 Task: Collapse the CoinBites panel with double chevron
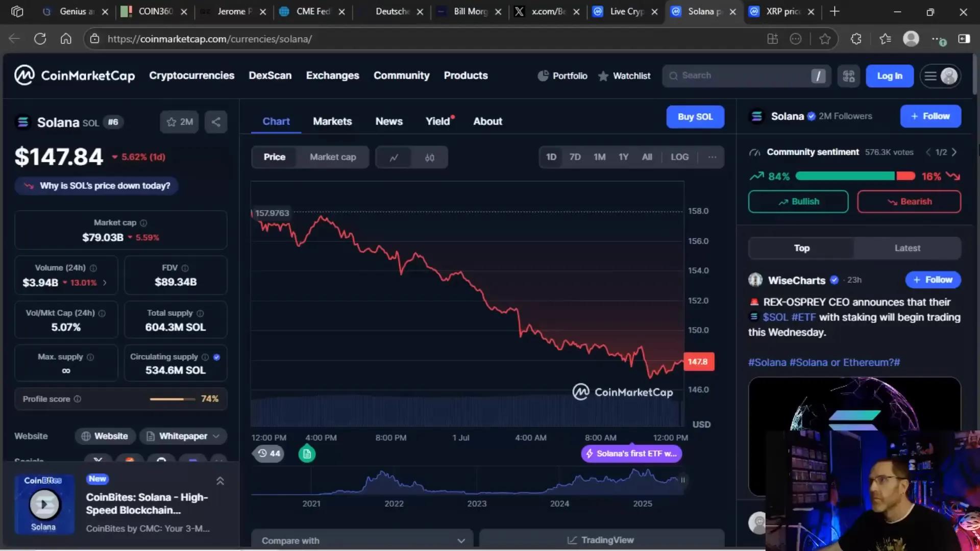(220, 481)
